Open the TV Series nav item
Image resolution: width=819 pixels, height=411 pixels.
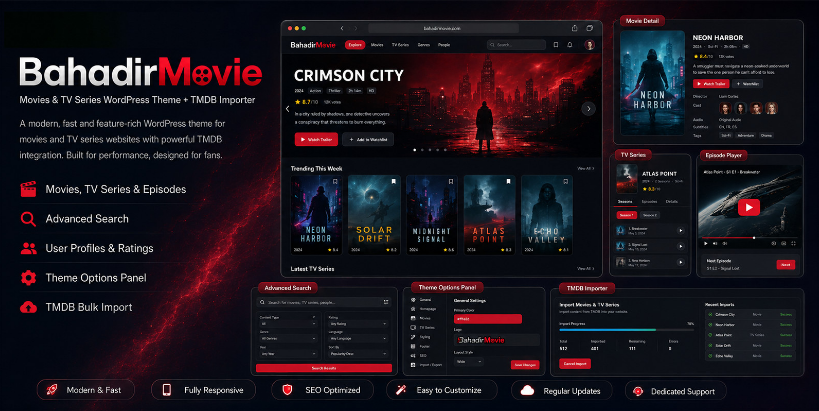click(x=401, y=45)
